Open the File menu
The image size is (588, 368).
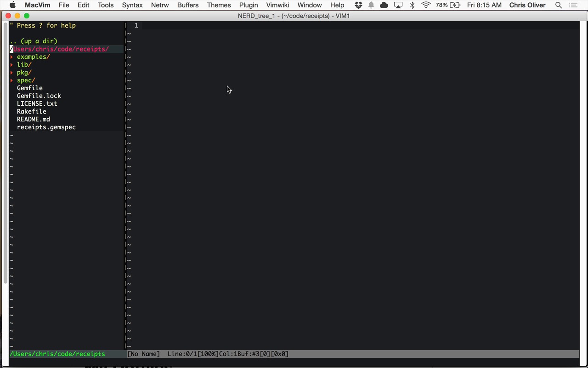pyautogui.click(x=64, y=5)
